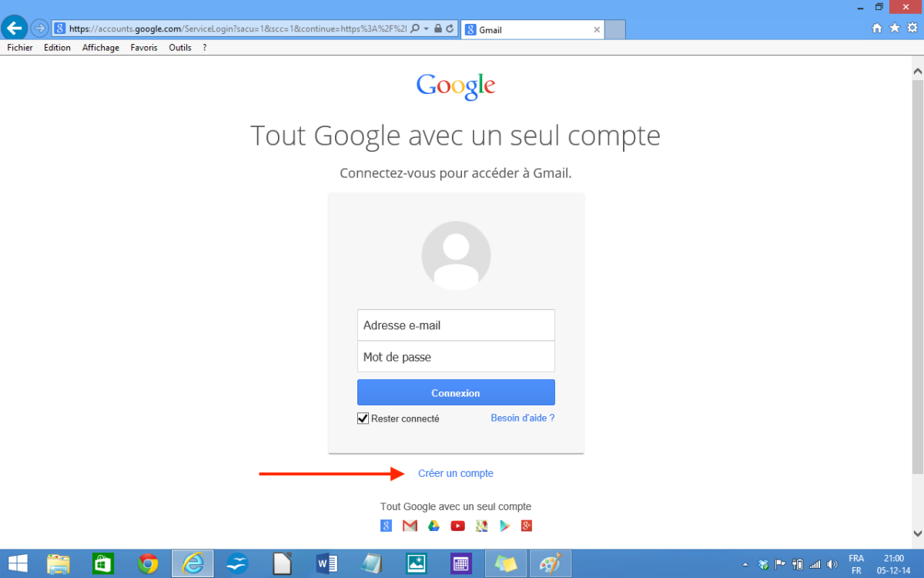Click the Google Play product icon
Image resolution: width=924 pixels, height=578 pixels.
click(x=505, y=526)
